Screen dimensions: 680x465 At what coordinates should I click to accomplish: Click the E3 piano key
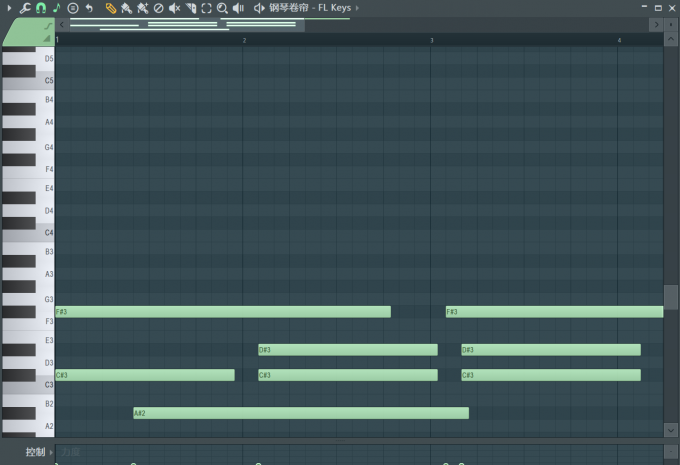click(45, 340)
